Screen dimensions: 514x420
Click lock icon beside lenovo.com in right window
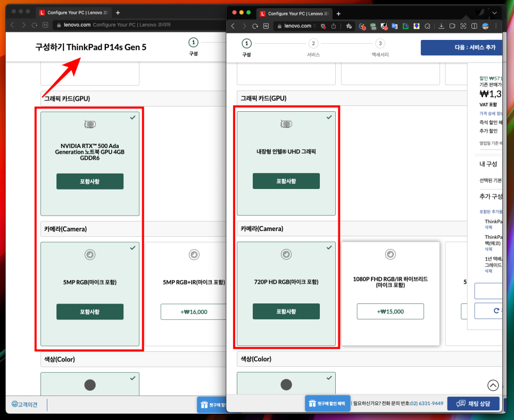(280, 26)
